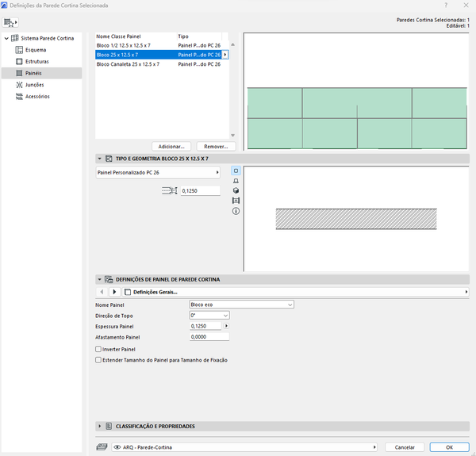This screenshot has width=476, height=456.
Task: Toggle the eye icon of ARQ - Parede-Cortina layer
Action: pyautogui.click(x=117, y=447)
